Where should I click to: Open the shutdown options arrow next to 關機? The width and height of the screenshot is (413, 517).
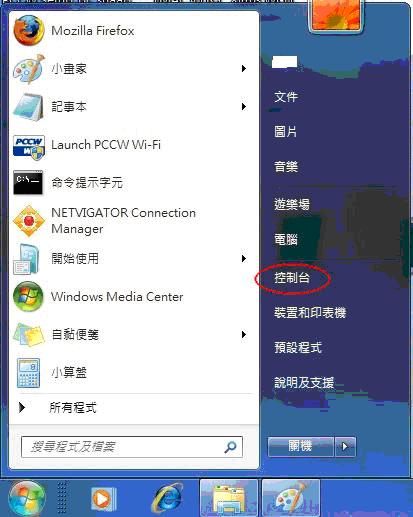point(345,446)
